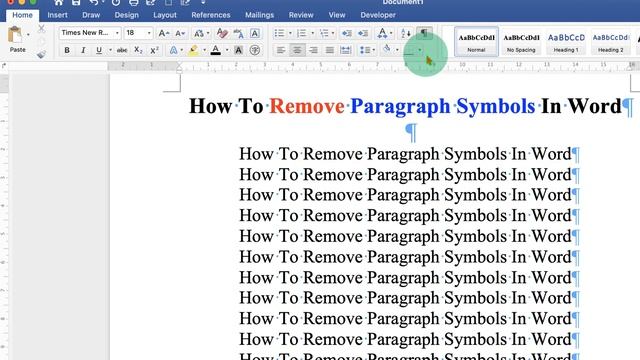
Task: Click the Cut scissors icon
Action: [41, 29]
